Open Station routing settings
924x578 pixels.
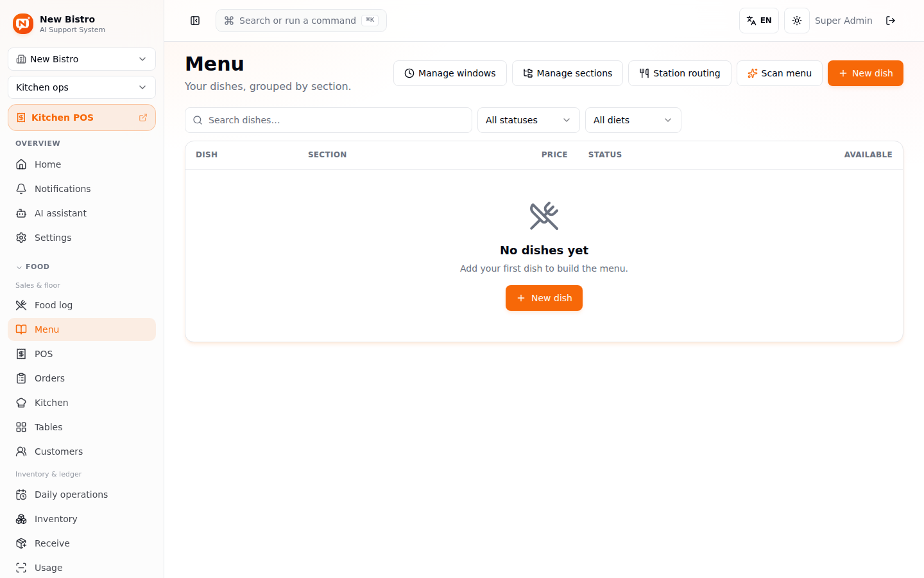tap(680, 73)
